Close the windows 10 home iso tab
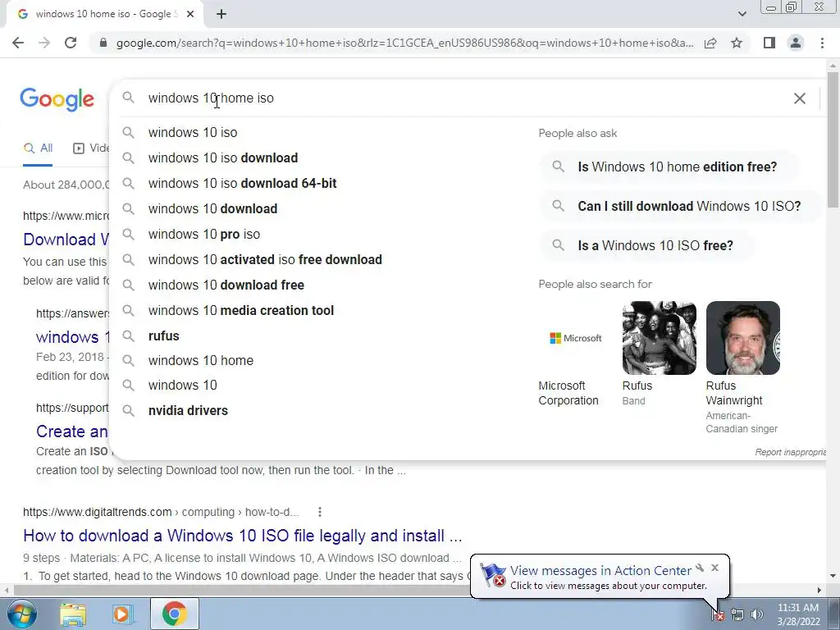 pyautogui.click(x=190, y=14)
